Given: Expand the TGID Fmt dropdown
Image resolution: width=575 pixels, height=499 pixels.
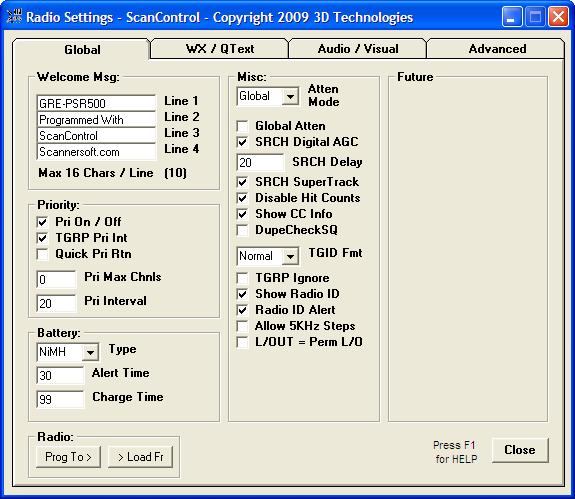Looking at the screenshot, I should tap(290, 256).
